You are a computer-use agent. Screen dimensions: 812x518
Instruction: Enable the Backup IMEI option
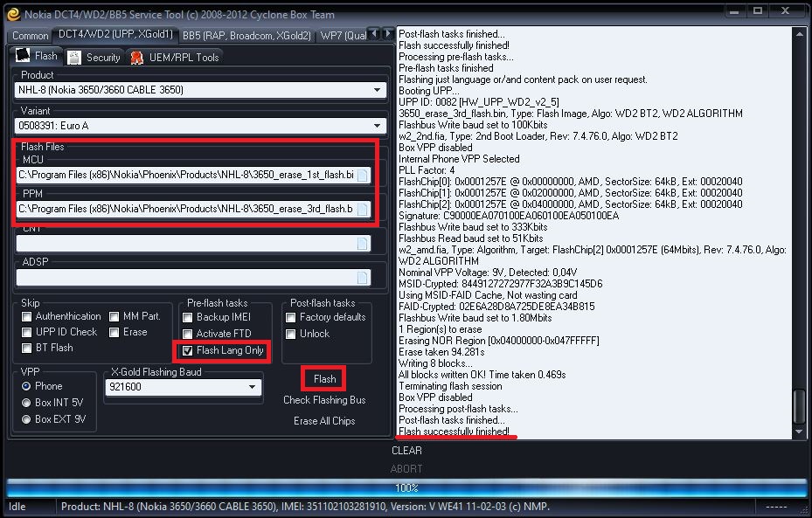[188, 317]
